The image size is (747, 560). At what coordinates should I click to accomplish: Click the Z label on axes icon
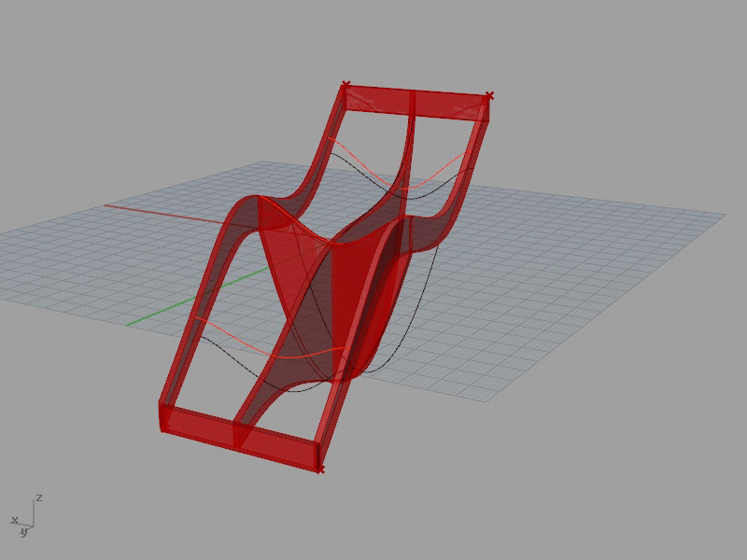click(38, 497)
